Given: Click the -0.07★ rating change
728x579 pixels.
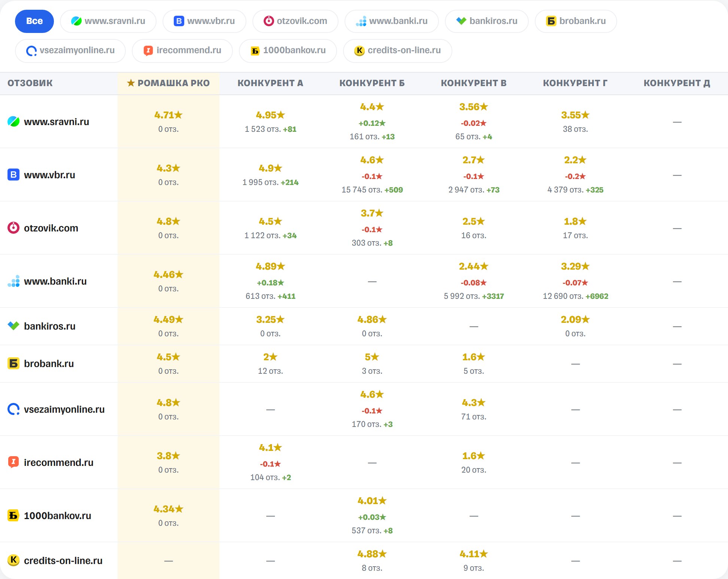Looking at the screenshot, I should pos(576,283).
